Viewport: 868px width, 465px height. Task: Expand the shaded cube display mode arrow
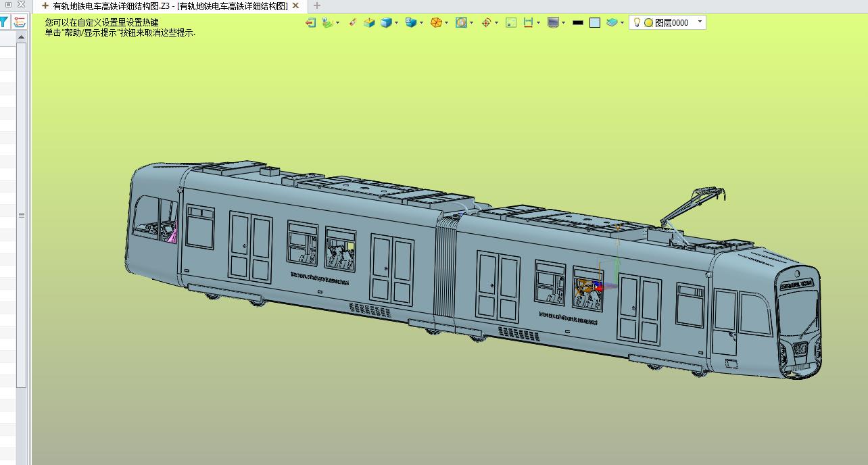(396, 23)
